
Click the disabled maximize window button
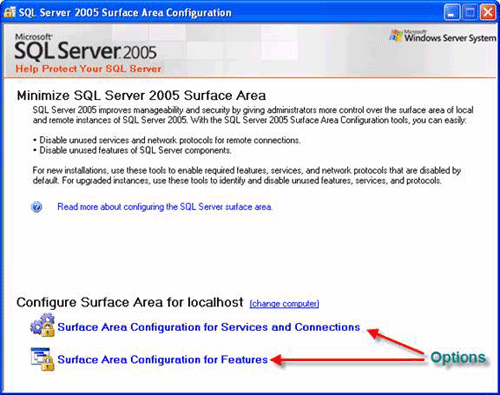(469, 13)
